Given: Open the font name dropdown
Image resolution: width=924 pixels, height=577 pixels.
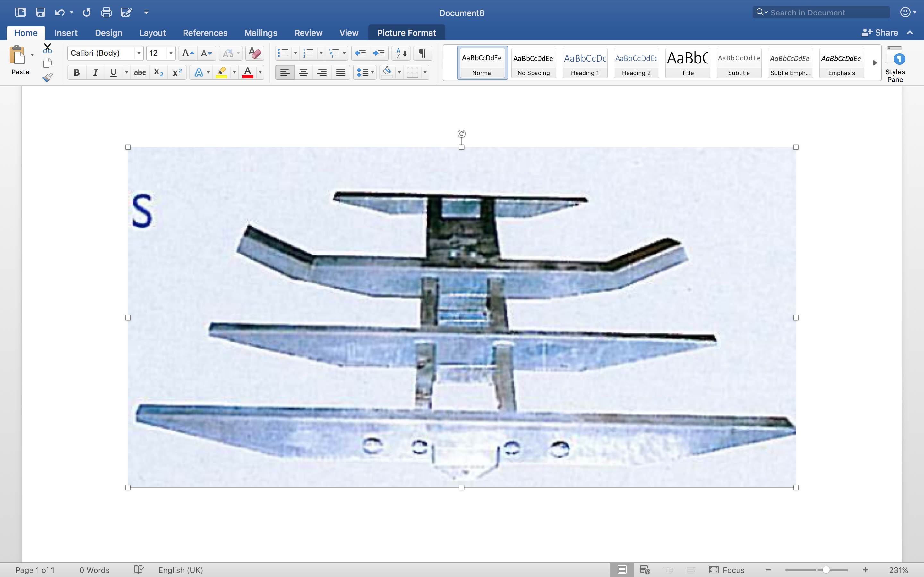Looking at the screenshot, I should click(139, 53).
